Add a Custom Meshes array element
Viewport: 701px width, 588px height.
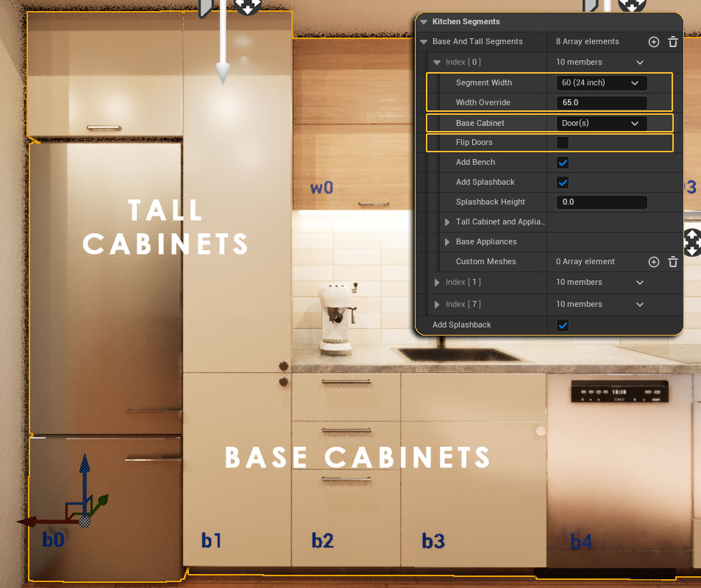click(x=653, y=262)
